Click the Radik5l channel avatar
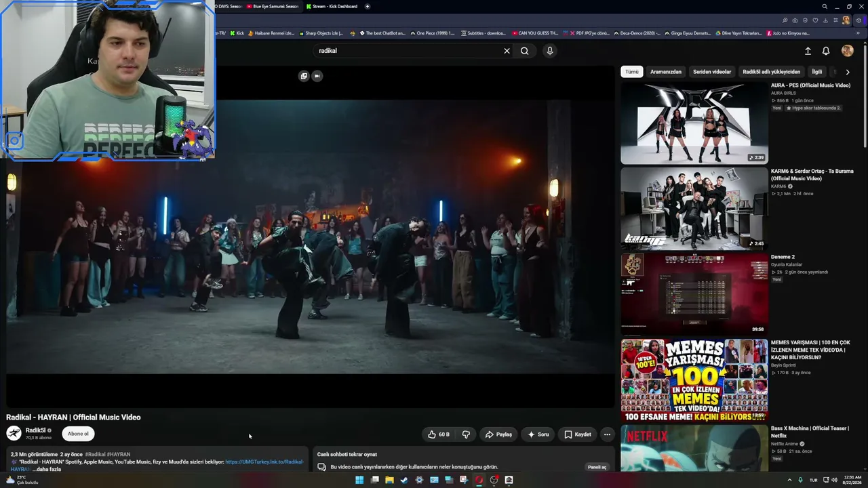The height and width of the screenshot is (488, 868). pyautogui.click(x=14, y=434)
